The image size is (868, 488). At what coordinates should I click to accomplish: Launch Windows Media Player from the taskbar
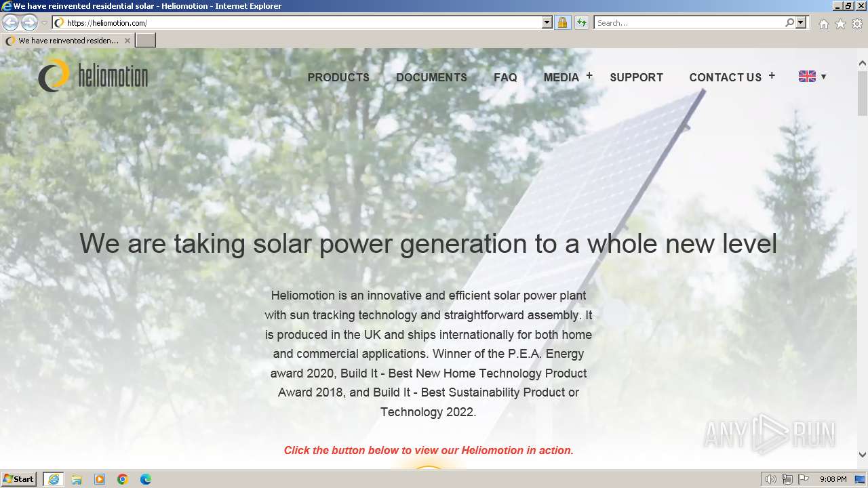click(100, 479)
